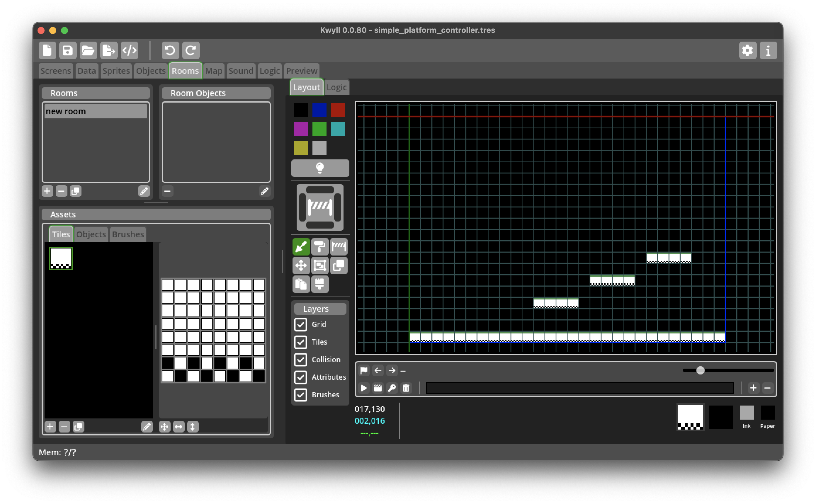Click the timeline play button
816x504 pixels.
(364, 388)
